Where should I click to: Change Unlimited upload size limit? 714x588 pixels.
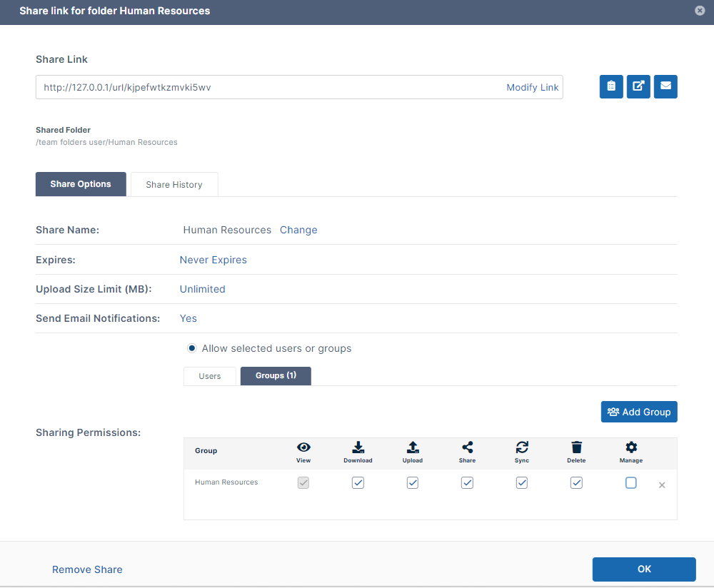202,289
